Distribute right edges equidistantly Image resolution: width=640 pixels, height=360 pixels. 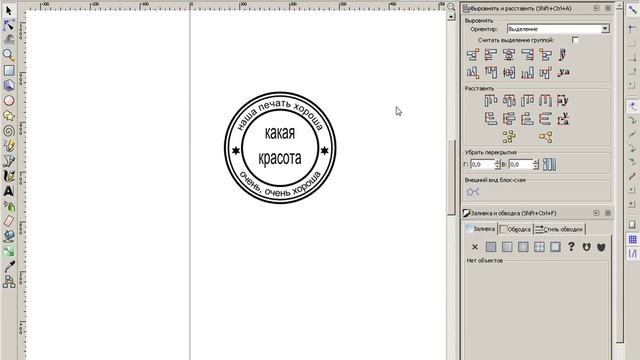click(x=527, y=100)
